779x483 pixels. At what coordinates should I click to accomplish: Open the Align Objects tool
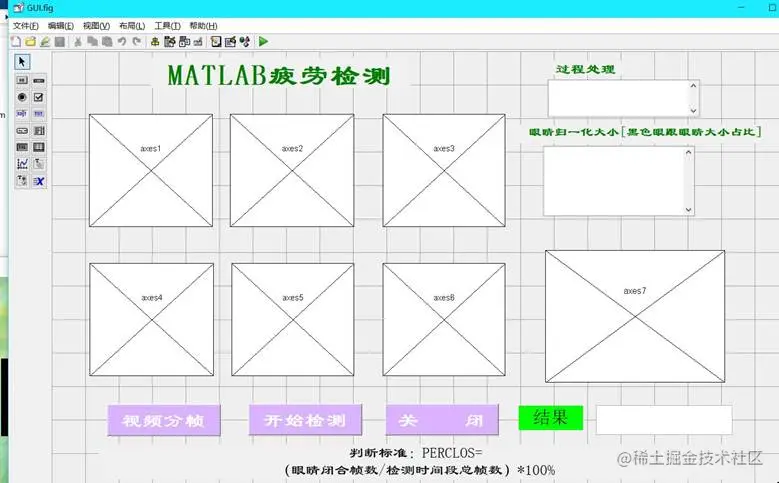pos(155,42)
